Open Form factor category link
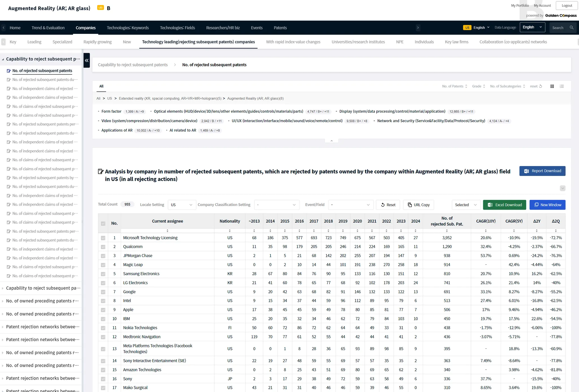579x392 pixels. point(111,111)
